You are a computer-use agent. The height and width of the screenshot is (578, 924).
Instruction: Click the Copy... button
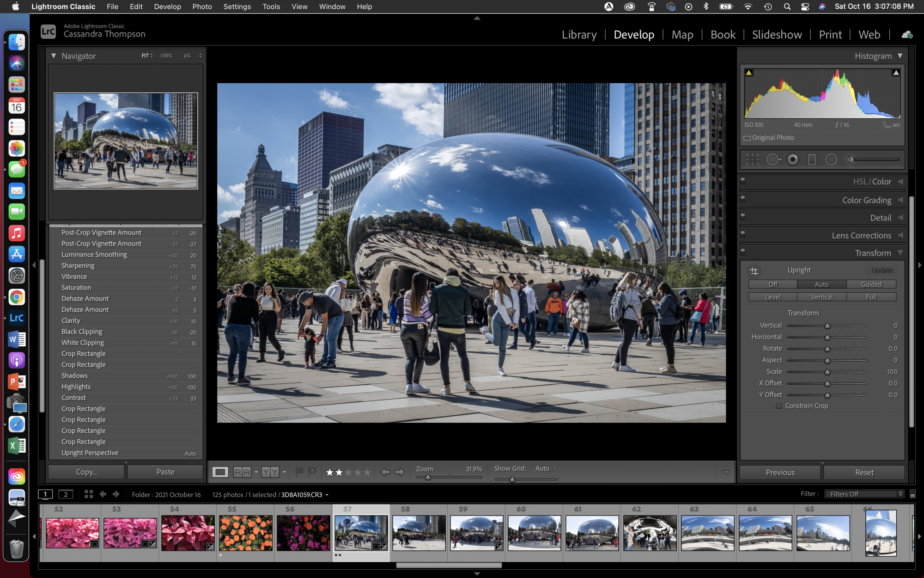point(86,472)
